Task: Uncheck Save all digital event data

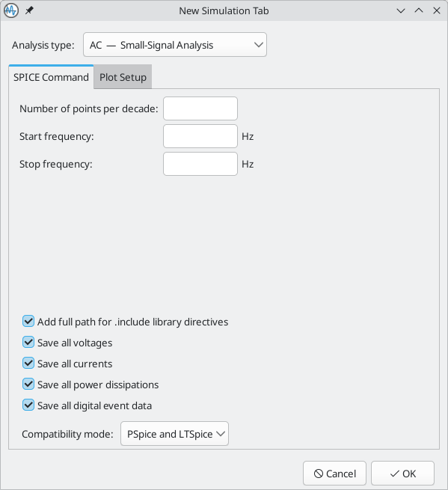Action: coord(28,405)
